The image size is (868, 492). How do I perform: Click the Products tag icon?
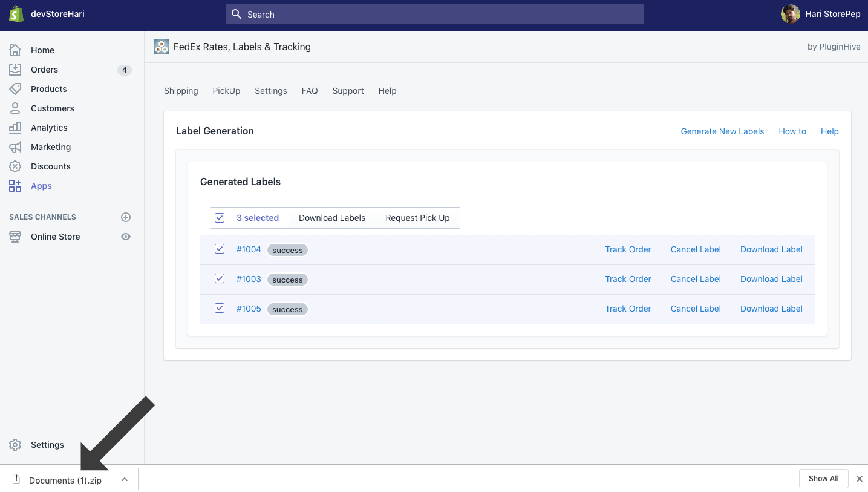coord(15,89)
